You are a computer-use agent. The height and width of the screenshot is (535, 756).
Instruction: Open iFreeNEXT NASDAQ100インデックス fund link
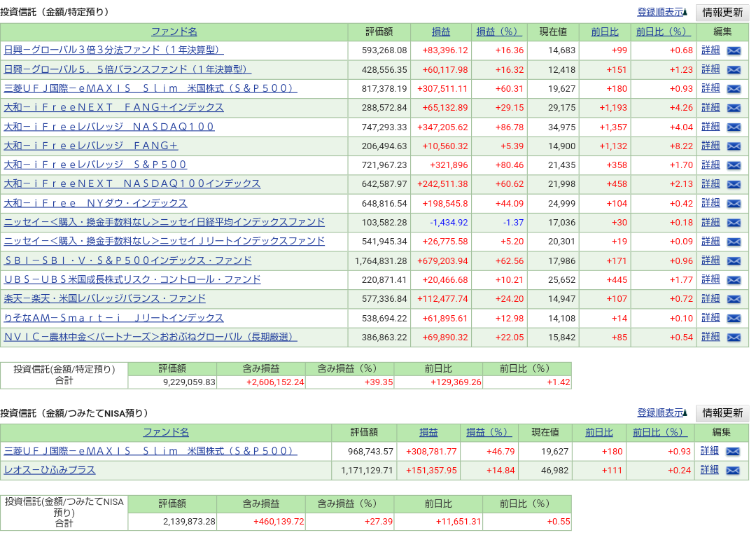point(132,183)
